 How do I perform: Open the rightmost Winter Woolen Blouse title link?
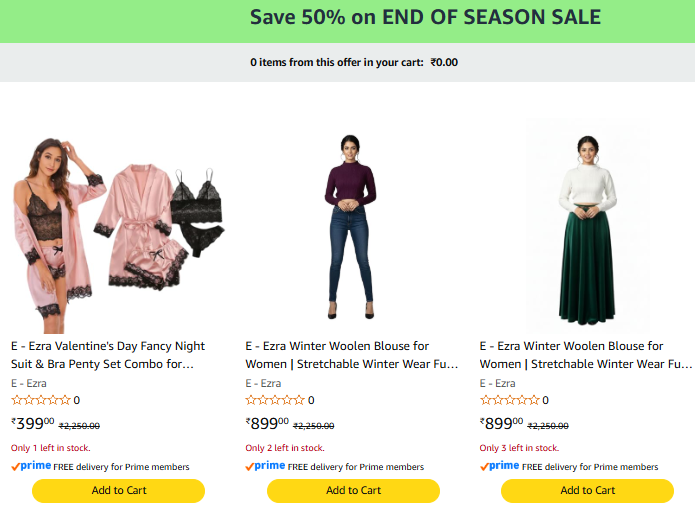[x=585, y=355]
